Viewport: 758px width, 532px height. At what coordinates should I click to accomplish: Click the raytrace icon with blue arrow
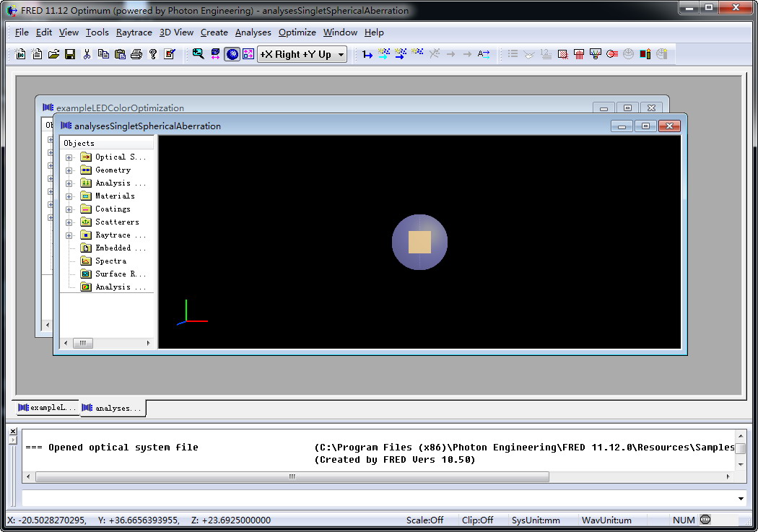click(401, 54)
